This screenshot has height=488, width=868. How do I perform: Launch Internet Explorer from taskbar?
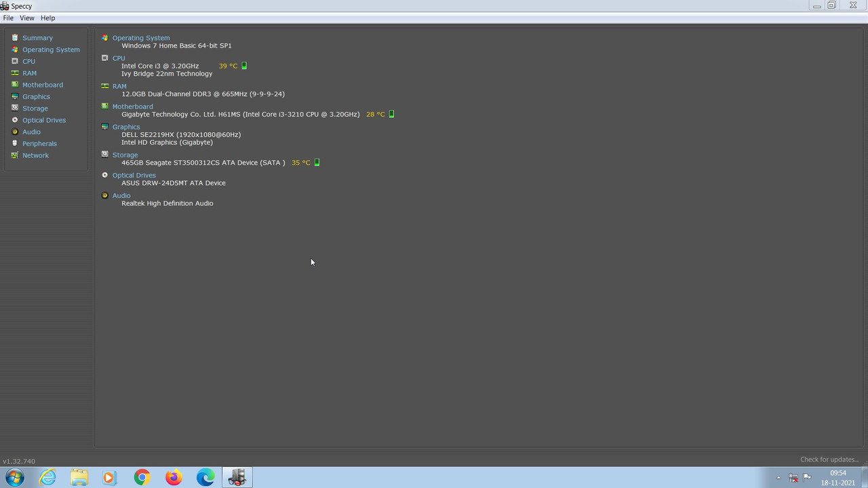[47, 477]
